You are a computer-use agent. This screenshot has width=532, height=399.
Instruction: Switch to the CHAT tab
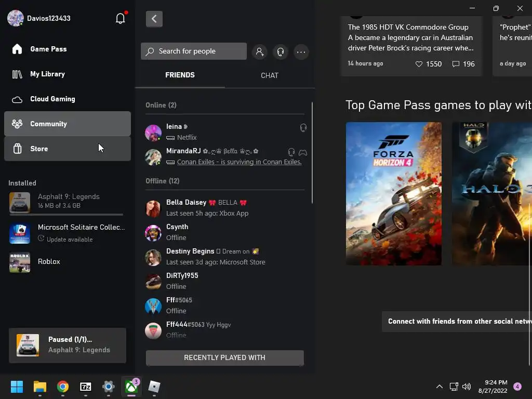point(270,75)
